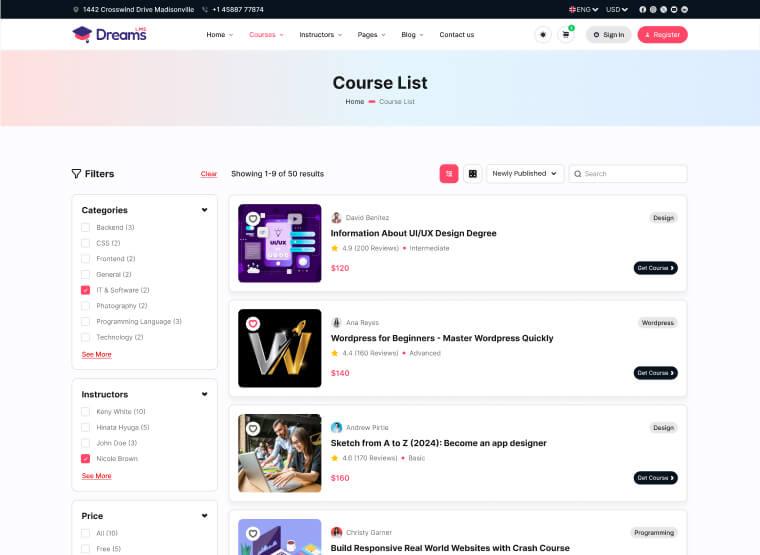This screenshot has width=760, height=555.
Task: Switch to grid view layout icon
Action: tap(473, 174)
